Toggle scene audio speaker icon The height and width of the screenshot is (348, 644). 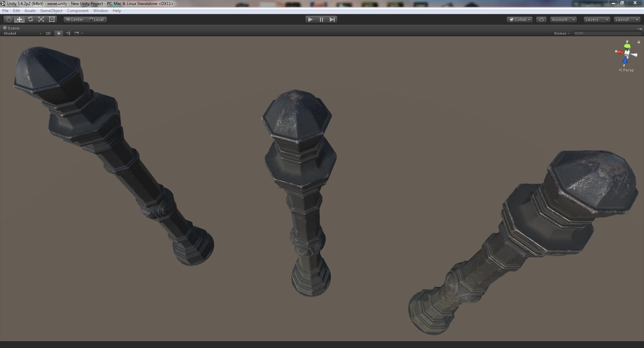[68, 33]
